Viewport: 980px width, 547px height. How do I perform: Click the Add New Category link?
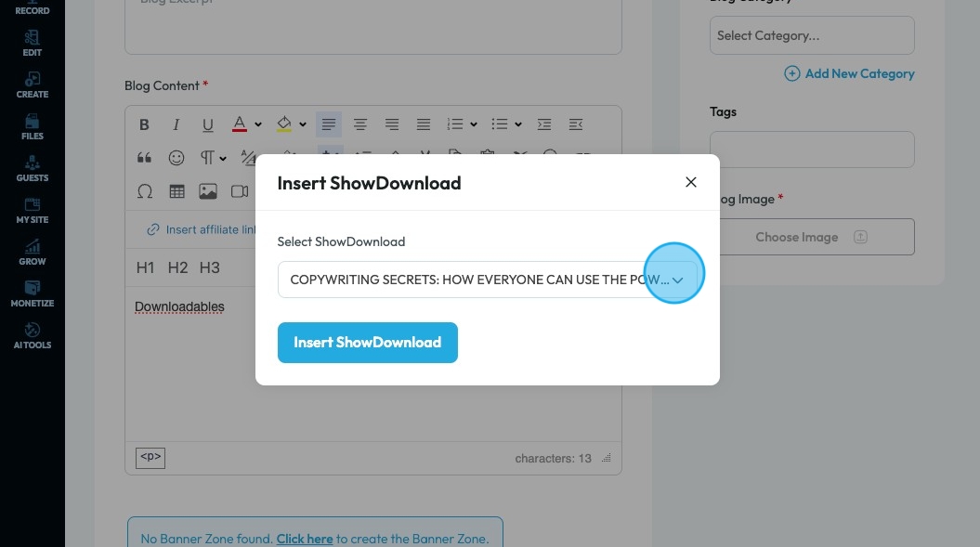coord(850,73)
